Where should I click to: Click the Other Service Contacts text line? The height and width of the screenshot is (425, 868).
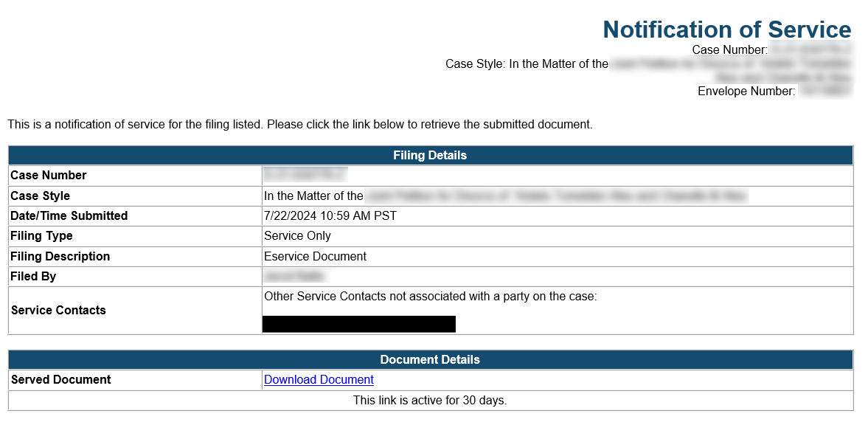(430, 297)
